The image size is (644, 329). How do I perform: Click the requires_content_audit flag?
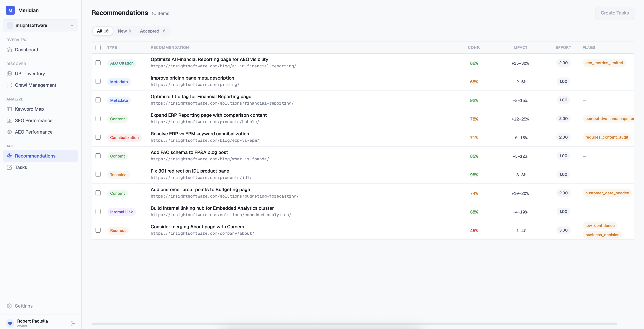607,137
